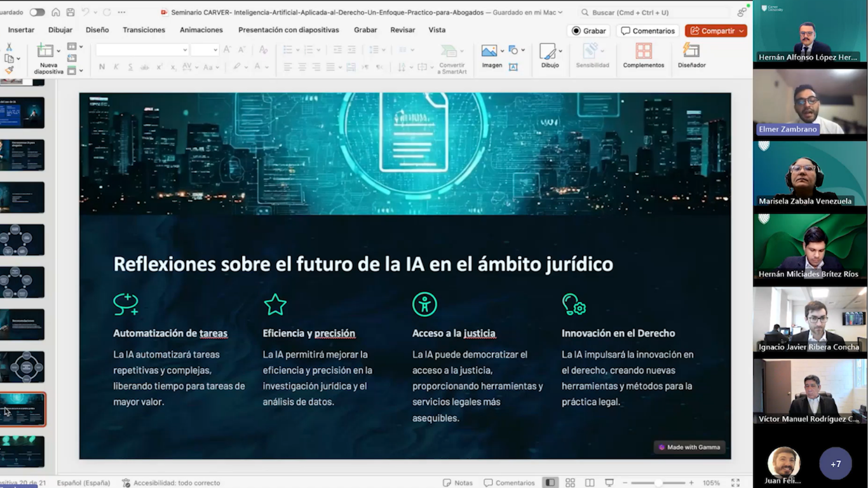
Task: Click the Nueva diapositiva icon
Action: pos(45,51)
